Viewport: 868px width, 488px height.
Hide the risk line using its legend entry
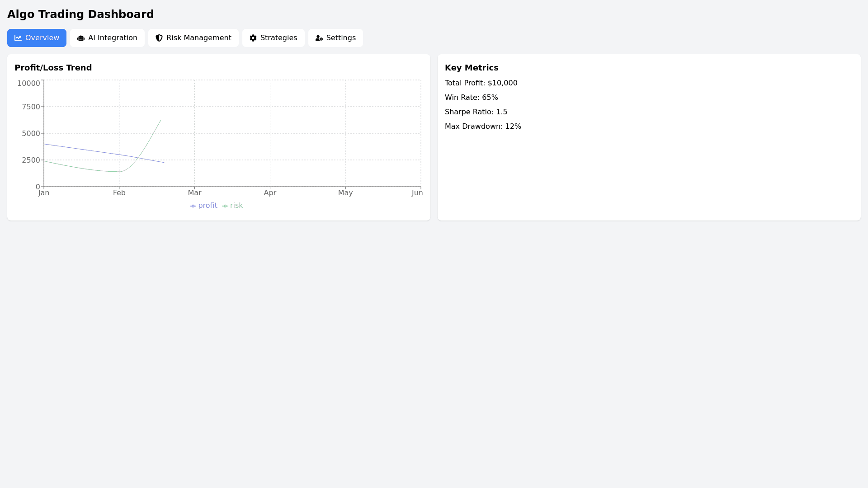(232, 206)
